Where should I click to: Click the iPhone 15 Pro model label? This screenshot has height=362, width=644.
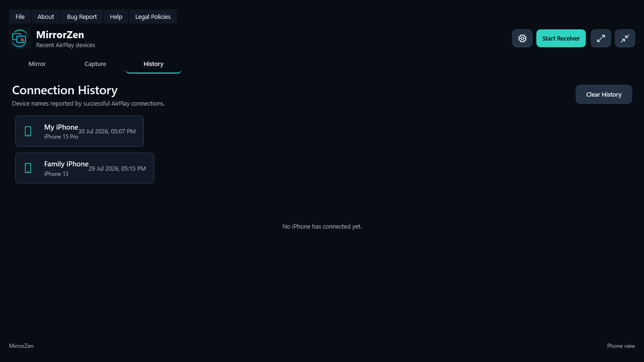click(61, 137)
